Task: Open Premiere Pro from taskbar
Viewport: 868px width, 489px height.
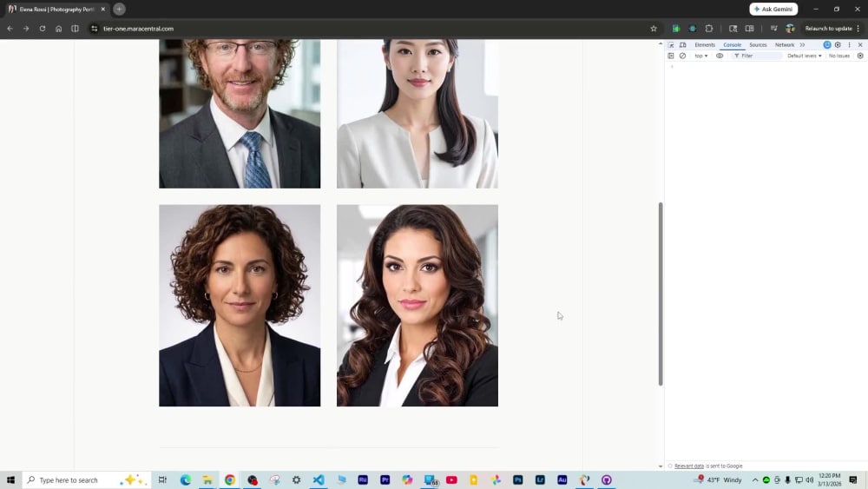Action: 385,479
